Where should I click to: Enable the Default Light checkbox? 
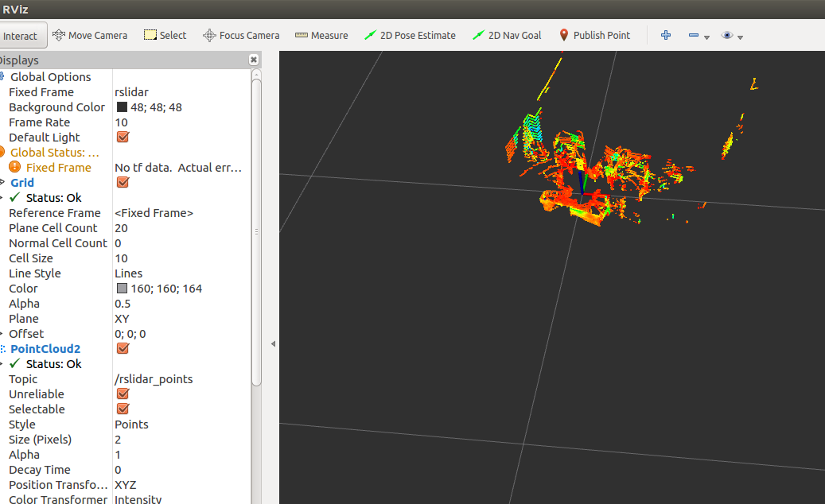pos(122,137)
